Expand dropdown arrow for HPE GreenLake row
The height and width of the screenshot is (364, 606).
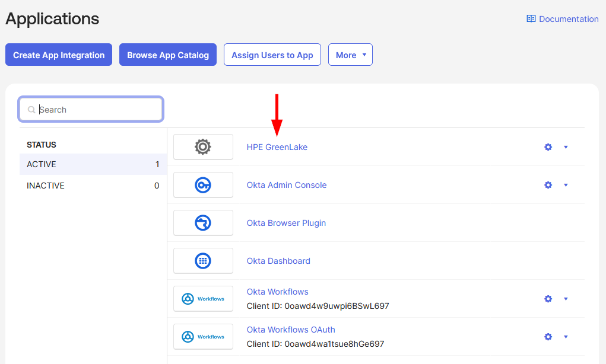[x=566, y=147]
